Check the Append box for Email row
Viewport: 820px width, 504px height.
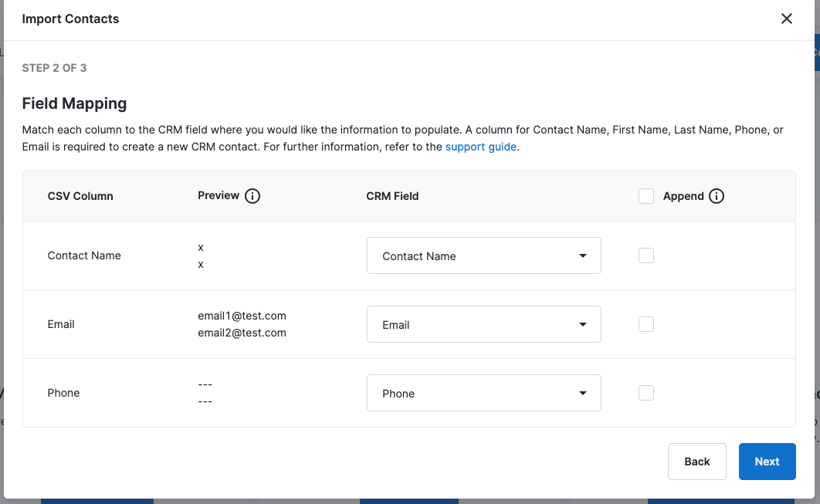coord(646,324)
